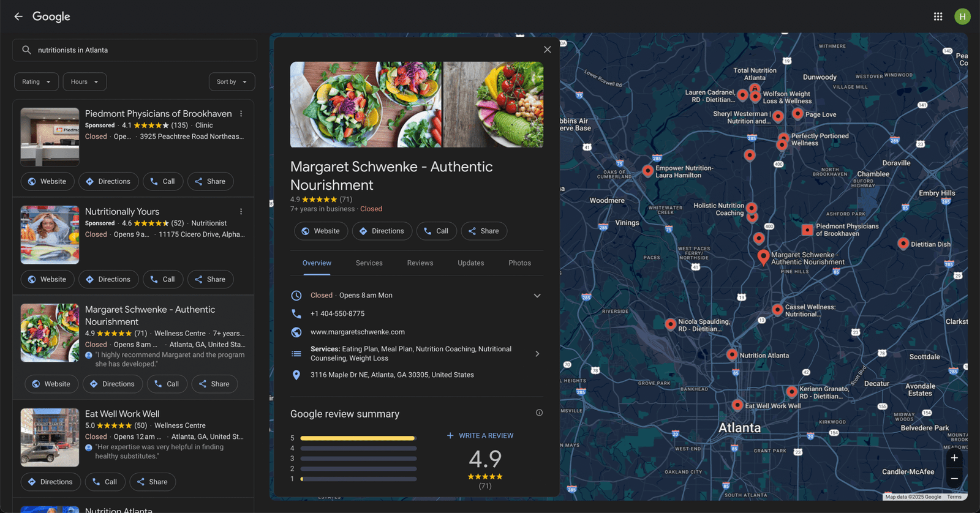Click the 1-star rating bar

pos(358,479)
